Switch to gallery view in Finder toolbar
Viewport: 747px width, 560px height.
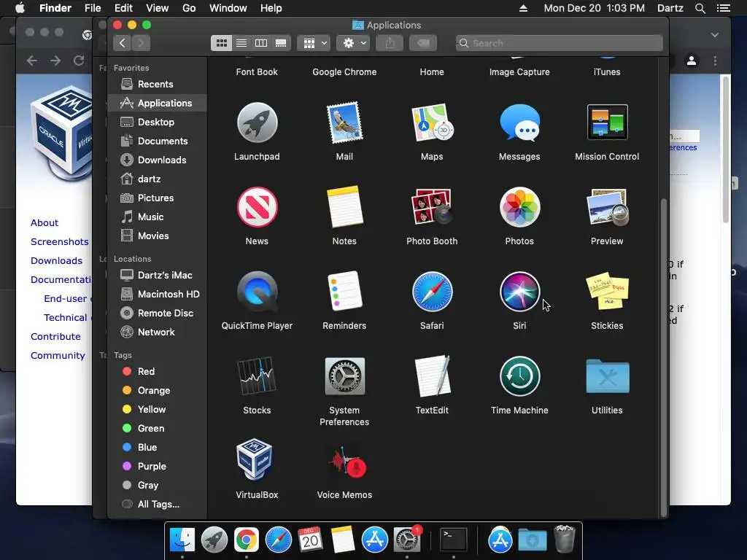pyautogui.click(x=281, y=43)
